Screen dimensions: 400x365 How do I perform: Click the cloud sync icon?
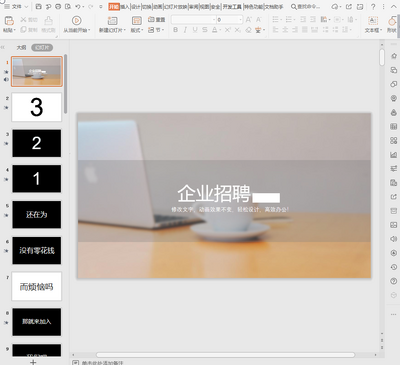335,7
